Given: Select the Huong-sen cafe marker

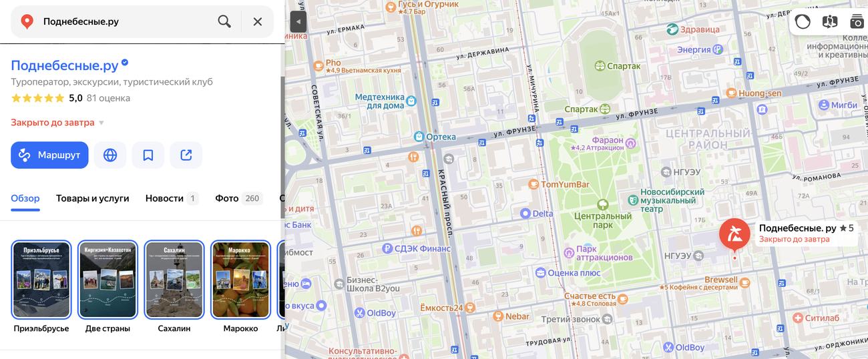Looking at the screenshot, I should tap(732, 93).
